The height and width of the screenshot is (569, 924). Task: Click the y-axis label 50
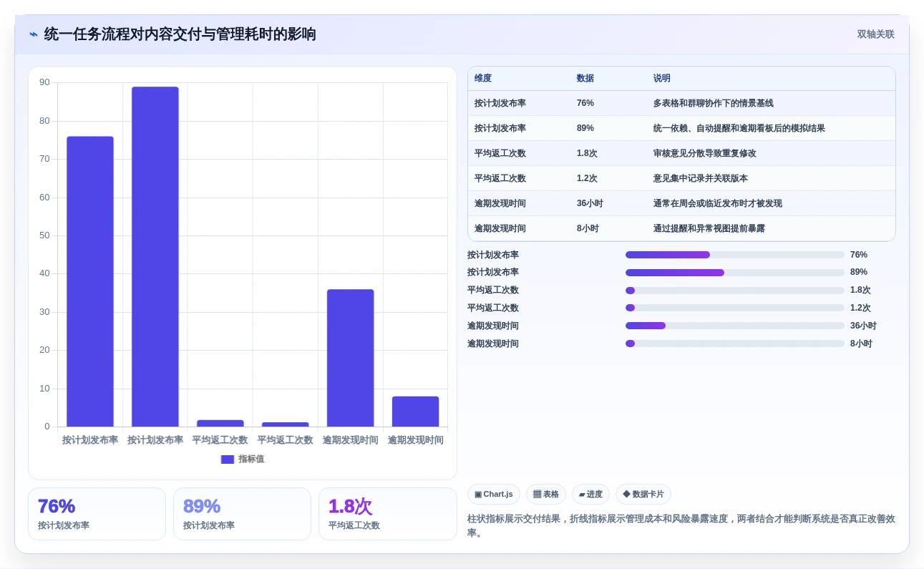(x=45, y=235)
